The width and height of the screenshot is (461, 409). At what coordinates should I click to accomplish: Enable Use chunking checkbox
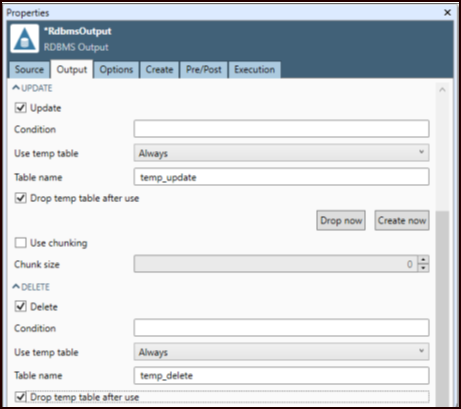point(21,243)
